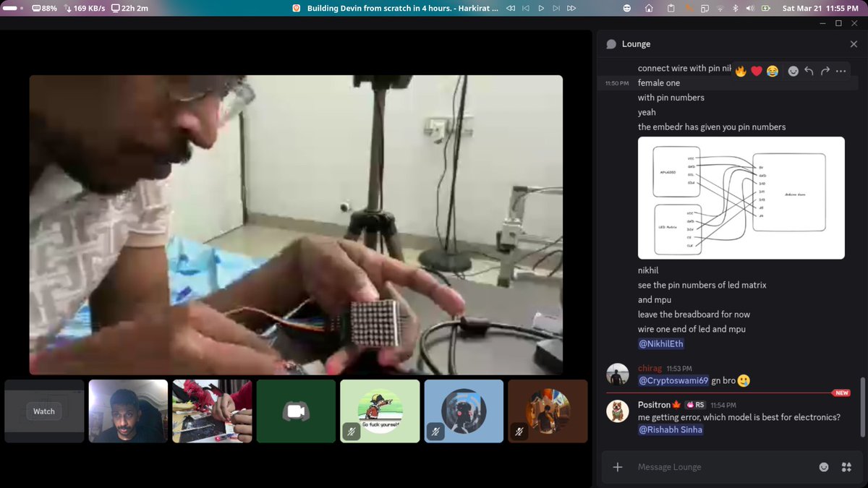
Task: Click the @NikhilEth mention
Action: [660, 344]
